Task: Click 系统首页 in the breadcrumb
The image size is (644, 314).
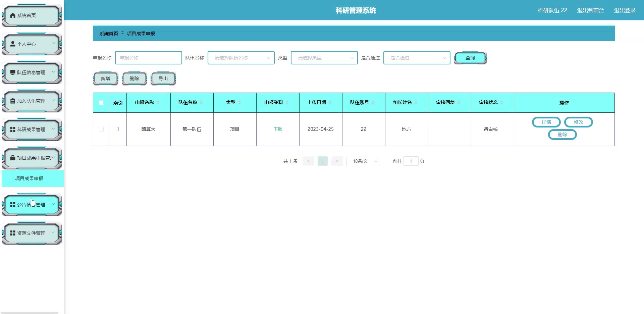Action: tap(109, 34)
